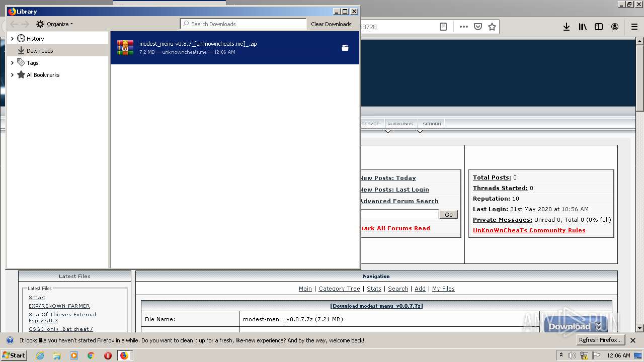Dismiss the Firefox refresh notification bar
This screenshot has width=644, height=362.
(633, 340)
